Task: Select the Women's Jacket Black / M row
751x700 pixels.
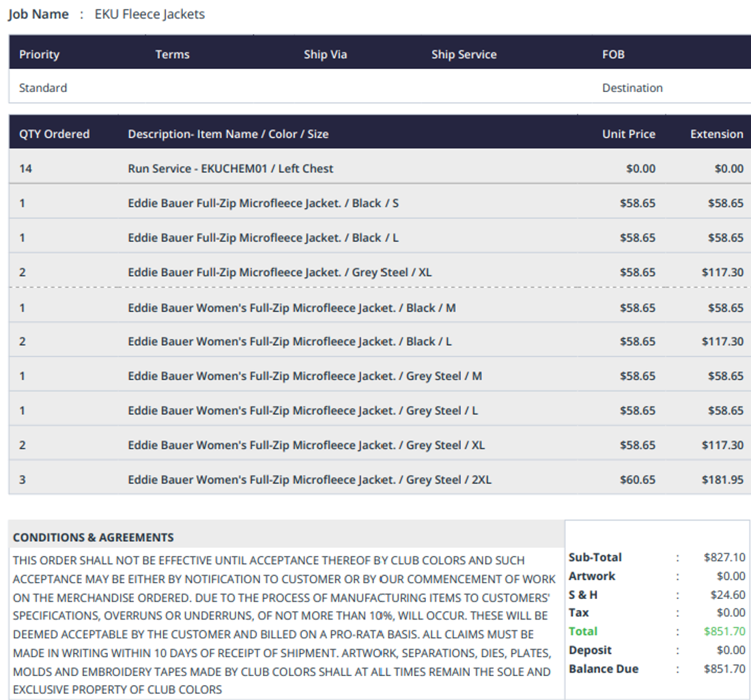Action: [380, 308]
